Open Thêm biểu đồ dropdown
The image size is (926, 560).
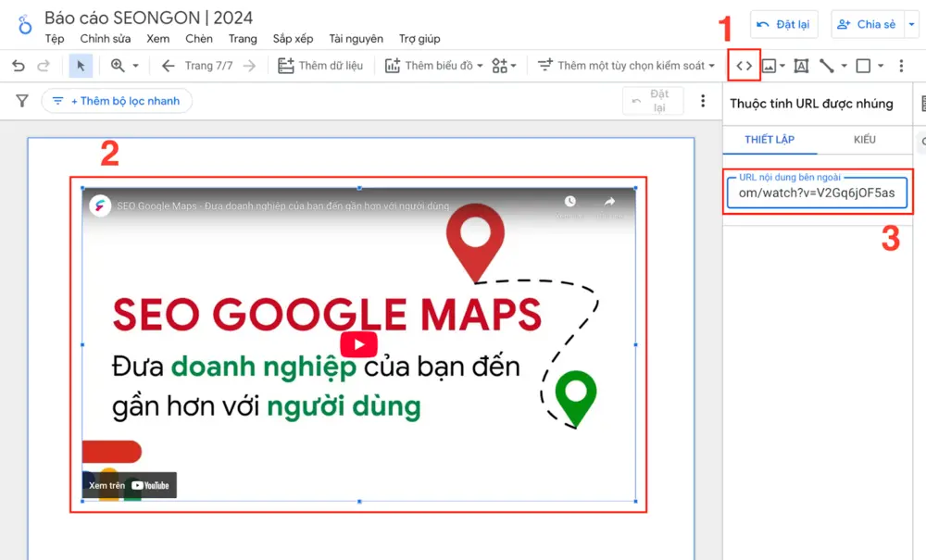click(434, 66)
